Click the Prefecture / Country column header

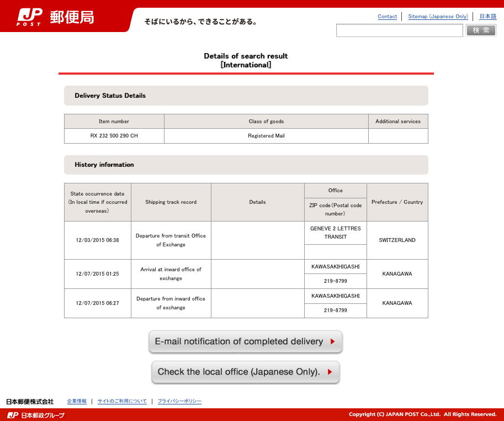(397, 202)
